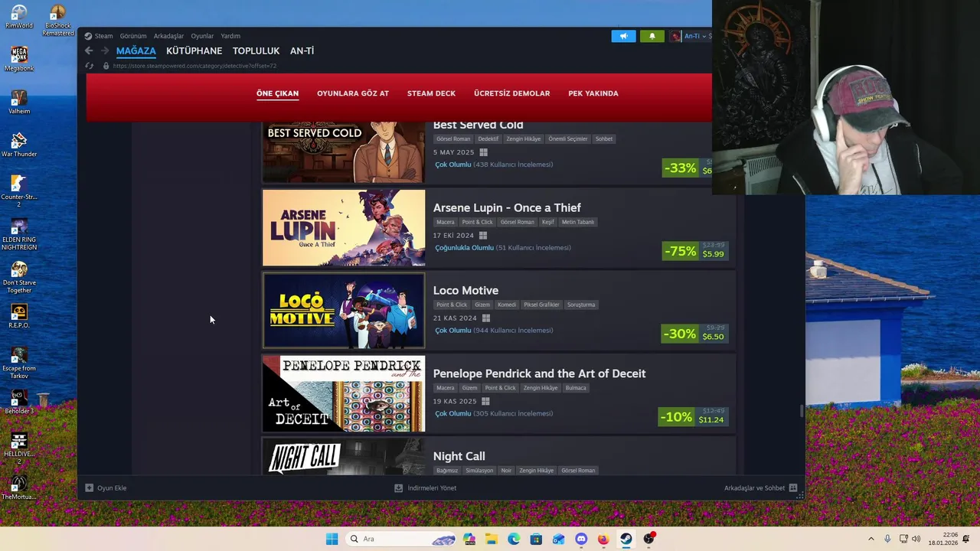Viewport: 980px width, 551px height.
Task: Select the store URL address text
Action: (194, 66)
